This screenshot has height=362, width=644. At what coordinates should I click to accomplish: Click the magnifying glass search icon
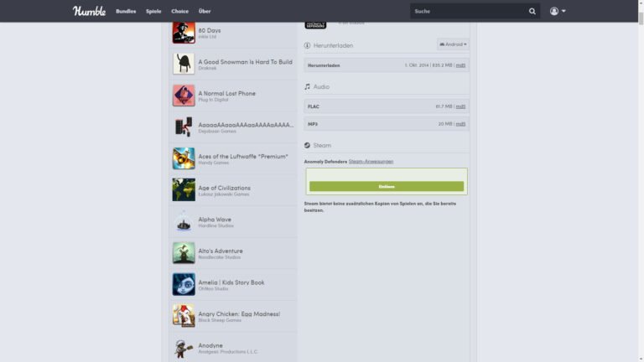(x=532, y=11)
